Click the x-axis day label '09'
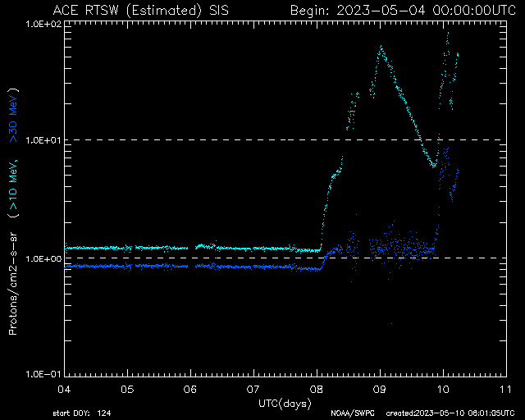 coord(380,389)
